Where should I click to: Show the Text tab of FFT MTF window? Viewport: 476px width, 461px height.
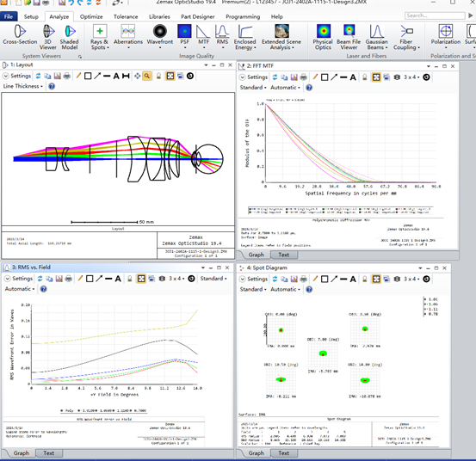(x=283, y=255)
